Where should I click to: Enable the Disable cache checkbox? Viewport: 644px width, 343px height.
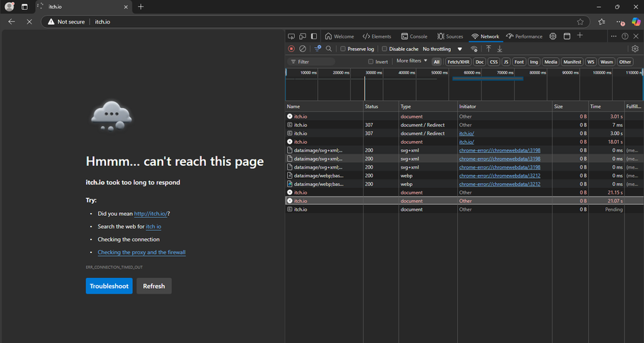point(384,49)
